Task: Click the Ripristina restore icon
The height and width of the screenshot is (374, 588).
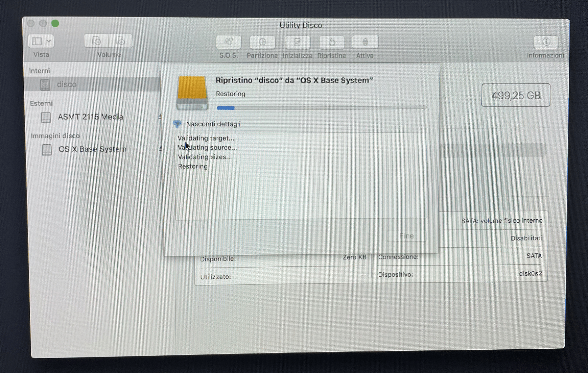Action: click(332, 42)
